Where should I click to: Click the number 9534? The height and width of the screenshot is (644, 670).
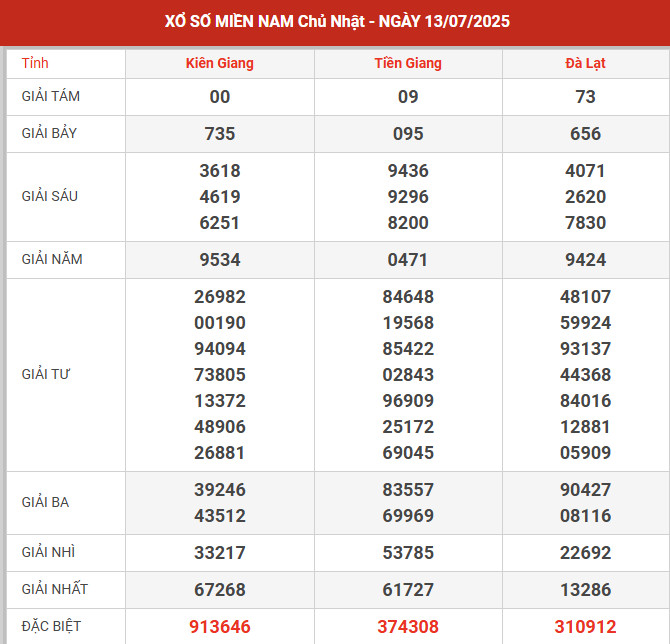[220, 260]
